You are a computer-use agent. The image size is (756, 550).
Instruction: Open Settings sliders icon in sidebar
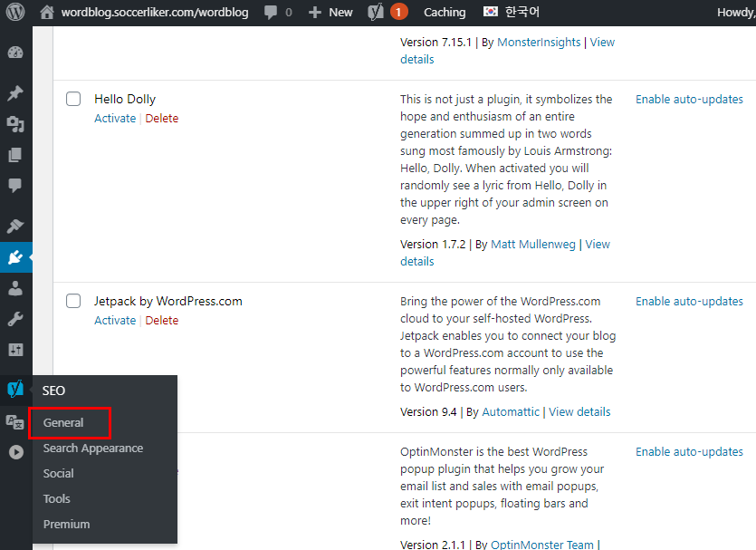pos(15,350)
